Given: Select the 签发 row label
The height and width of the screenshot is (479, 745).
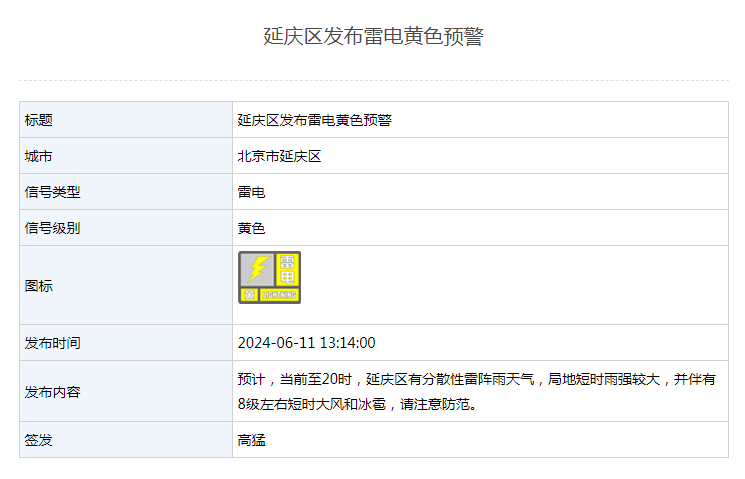Looking at the screenshot, I should point(39,440).
